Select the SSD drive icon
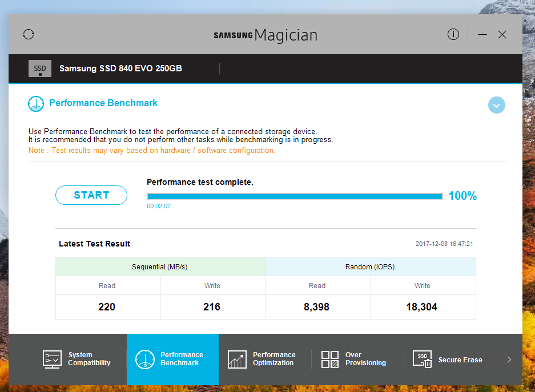The width and height of the screenshot is (535, 392). 40,68
